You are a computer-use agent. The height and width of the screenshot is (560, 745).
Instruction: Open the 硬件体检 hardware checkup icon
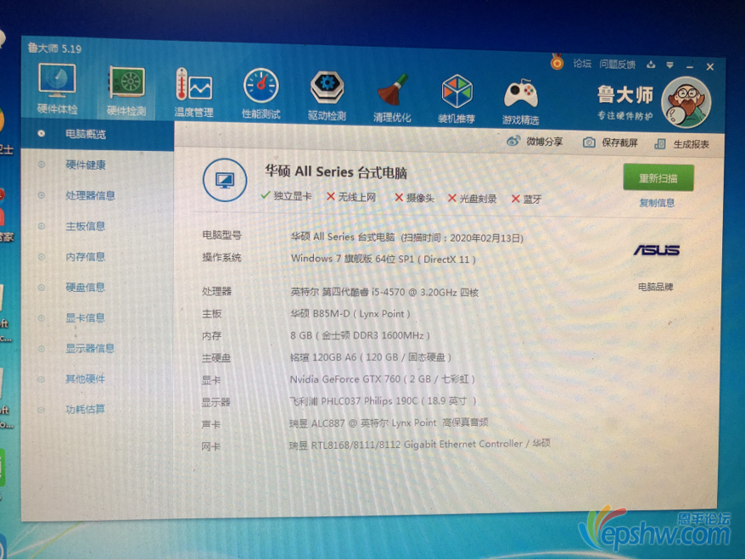(x=57, y=88)
